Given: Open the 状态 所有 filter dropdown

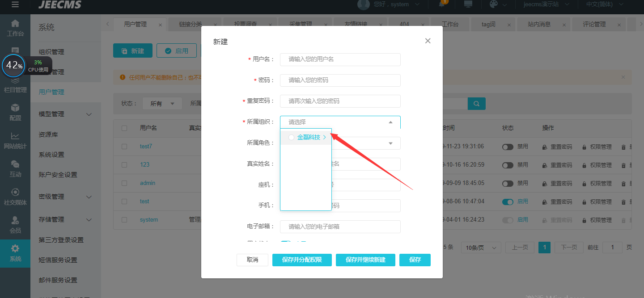Looking at the screenshot, I should tap(162, 104).
